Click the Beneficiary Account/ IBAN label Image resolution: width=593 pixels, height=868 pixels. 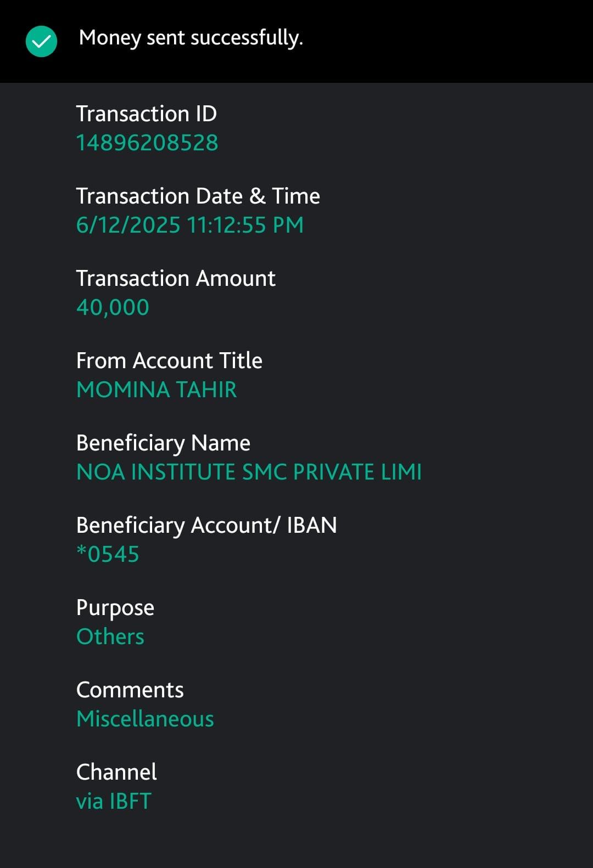pos(206,525)
